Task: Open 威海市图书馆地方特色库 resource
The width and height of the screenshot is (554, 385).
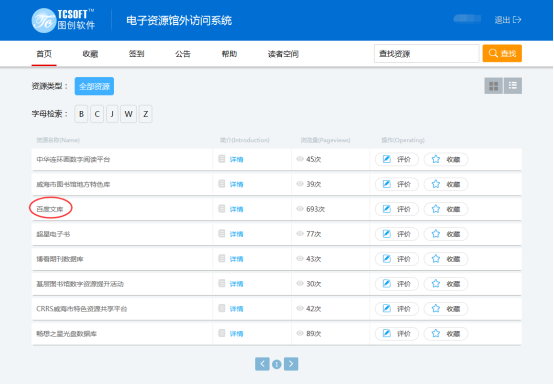Action: pyautogui.click(x=73, y=184)
